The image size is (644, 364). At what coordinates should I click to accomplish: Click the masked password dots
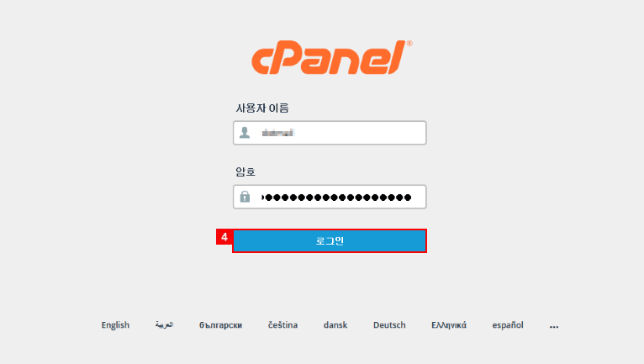[336, 198]
